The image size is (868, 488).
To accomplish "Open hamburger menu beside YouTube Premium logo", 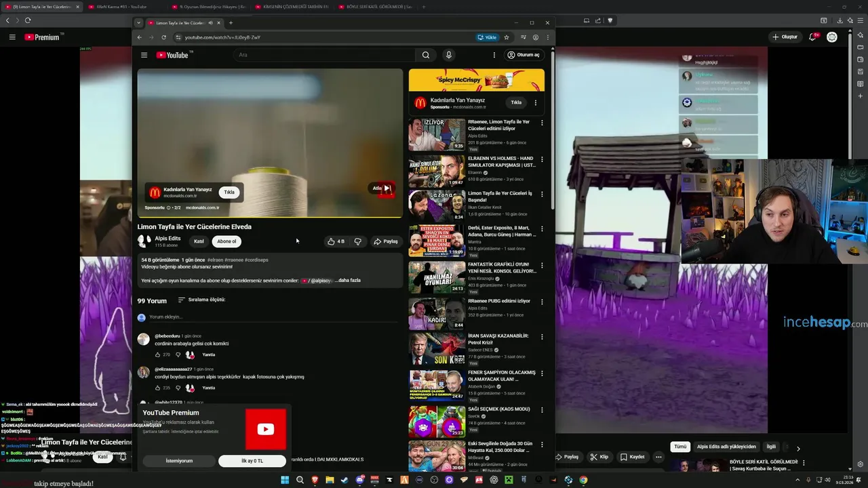I will click(x=12, y=37).
